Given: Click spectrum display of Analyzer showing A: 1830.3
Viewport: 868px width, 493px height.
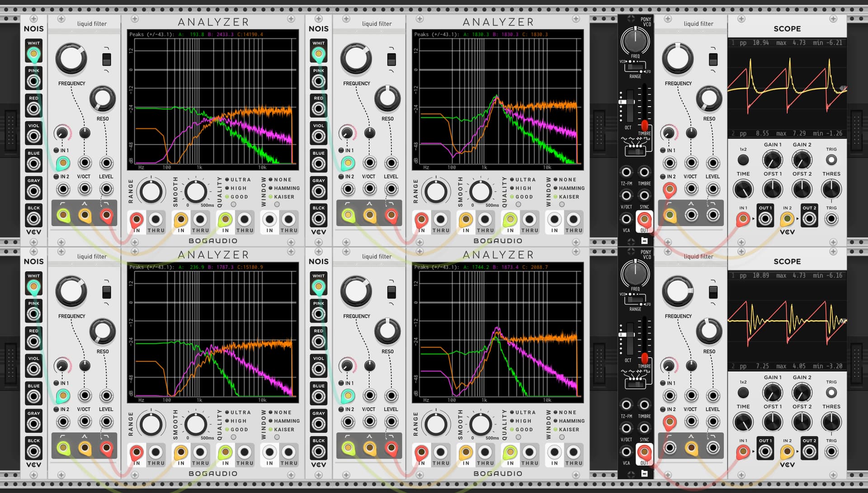Looking at the screenshot, I should (498, 100).
